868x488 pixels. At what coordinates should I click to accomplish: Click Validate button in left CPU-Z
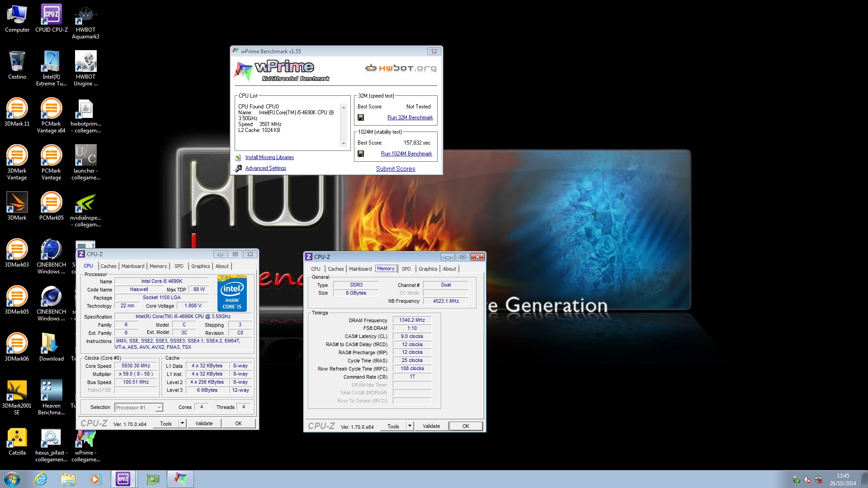204,423
